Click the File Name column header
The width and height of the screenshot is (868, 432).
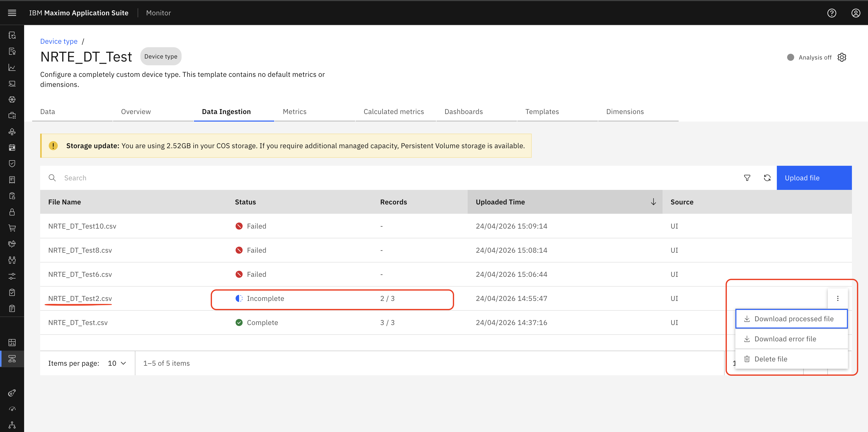coord(64,202)
